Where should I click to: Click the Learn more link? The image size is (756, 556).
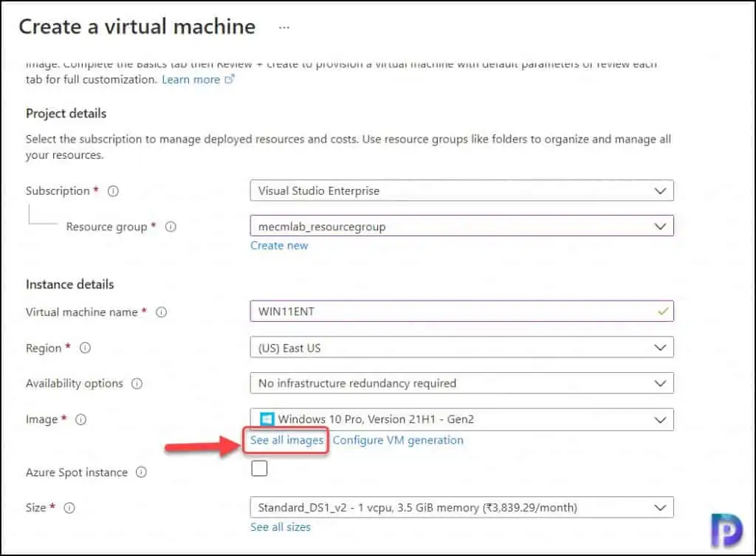pyautogui.click(x=191, y=80)
